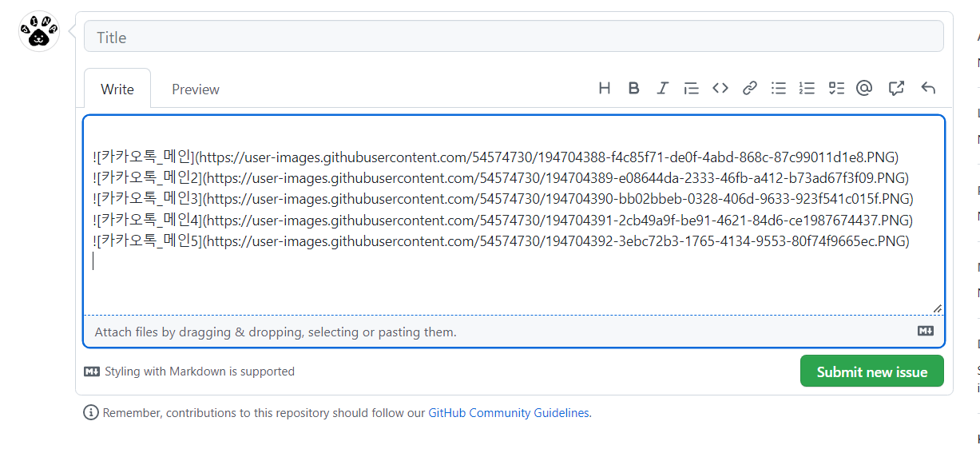Mention a user or team
Screen dimensions: 980x453
[864, 89]
